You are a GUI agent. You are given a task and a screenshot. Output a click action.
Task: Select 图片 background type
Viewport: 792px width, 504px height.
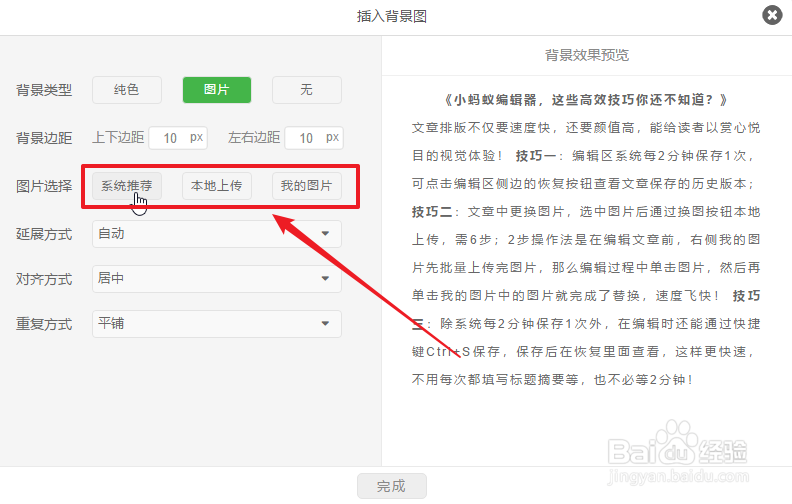(217, 90)
